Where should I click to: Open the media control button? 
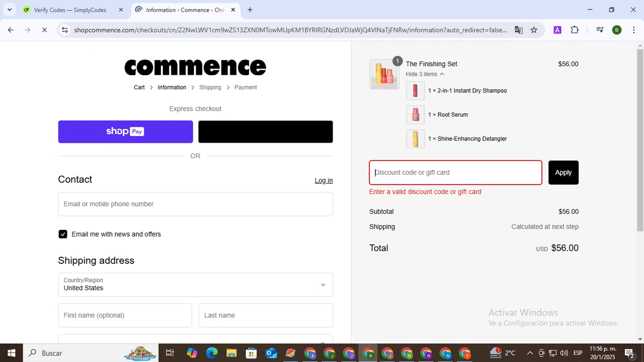[x=600, y=30]
